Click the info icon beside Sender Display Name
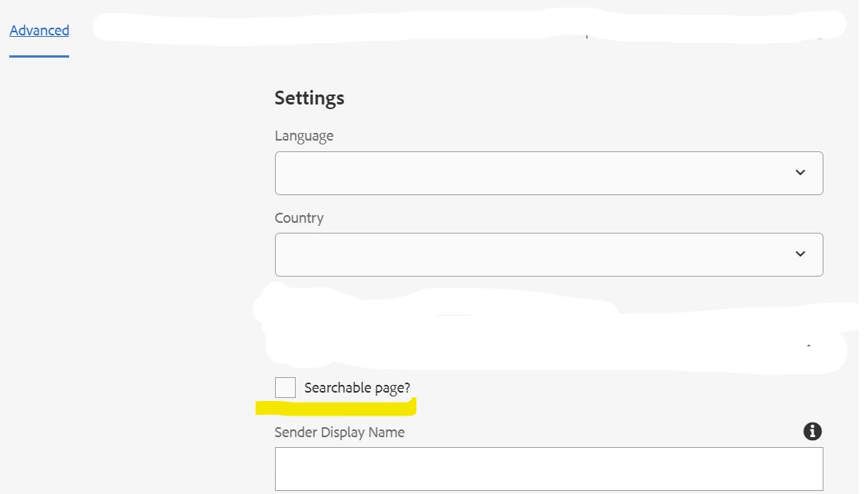The height and width of the screenshot is (494, 868). point(812,431)
